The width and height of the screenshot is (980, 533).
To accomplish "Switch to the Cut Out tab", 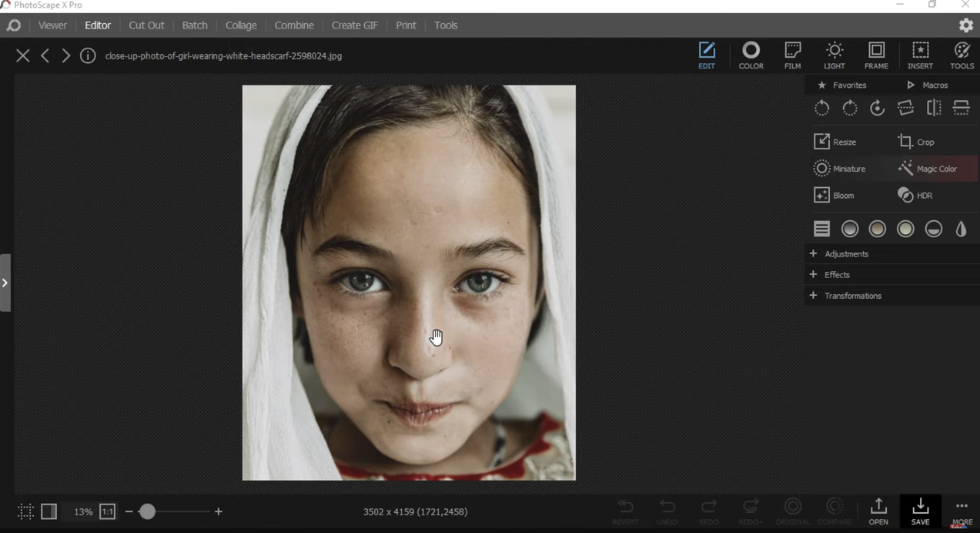I will (x=146, y=25).
